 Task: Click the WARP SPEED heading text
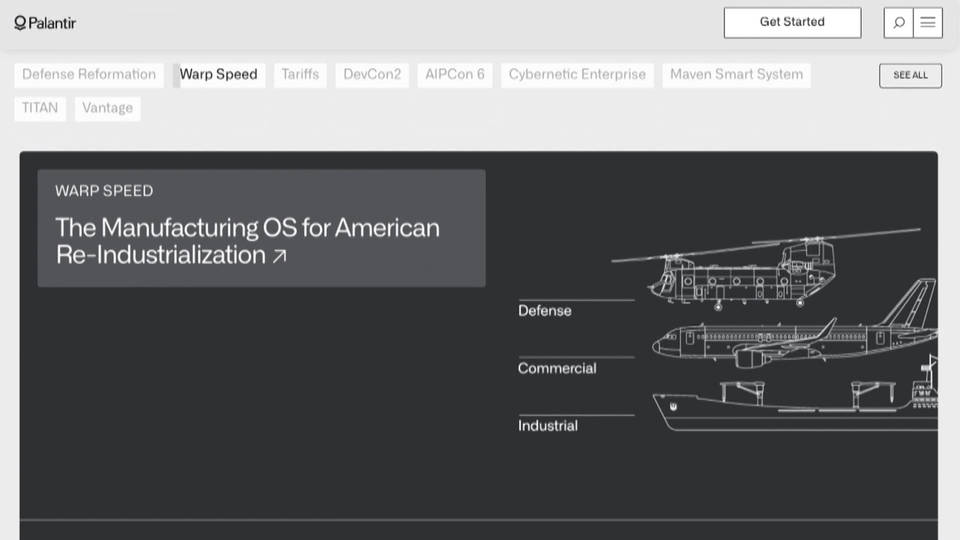click(104, 191)
